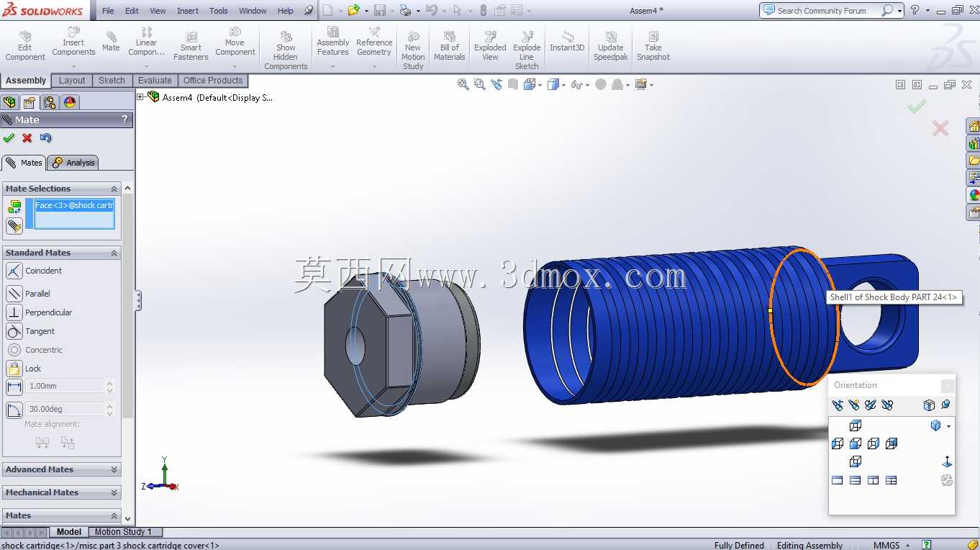Click Zoom to Fit in view toolbar
The height and width of the screenshot is (550, 980).
coord(463,84)
